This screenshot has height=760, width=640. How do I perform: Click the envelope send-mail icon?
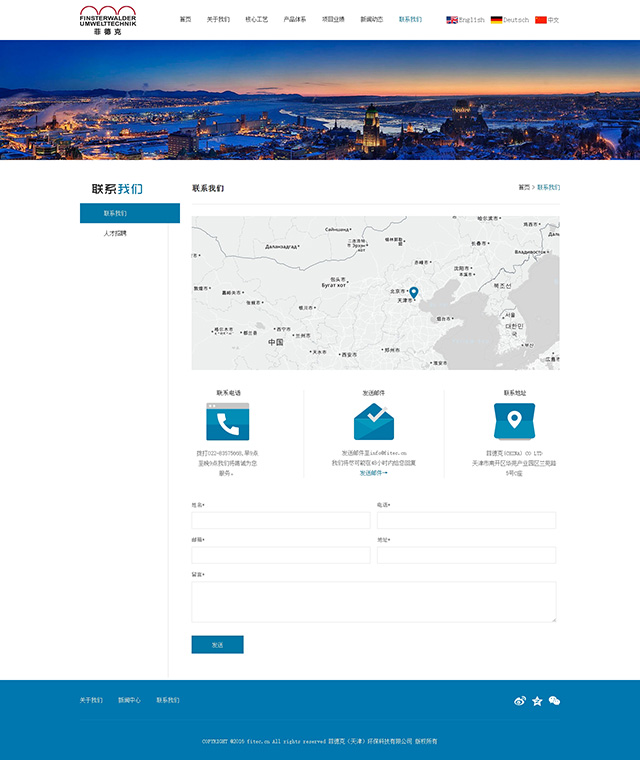click(374, 422)
